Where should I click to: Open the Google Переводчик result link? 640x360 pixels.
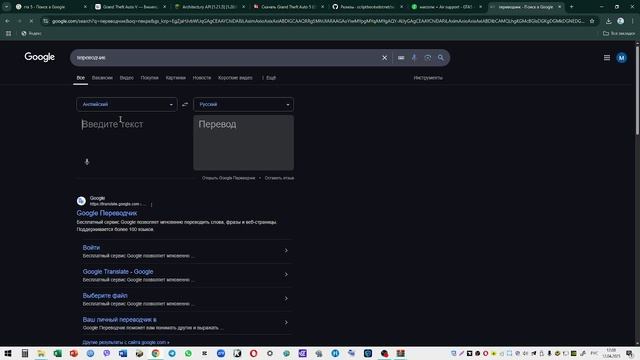click(x=107, y=213)
